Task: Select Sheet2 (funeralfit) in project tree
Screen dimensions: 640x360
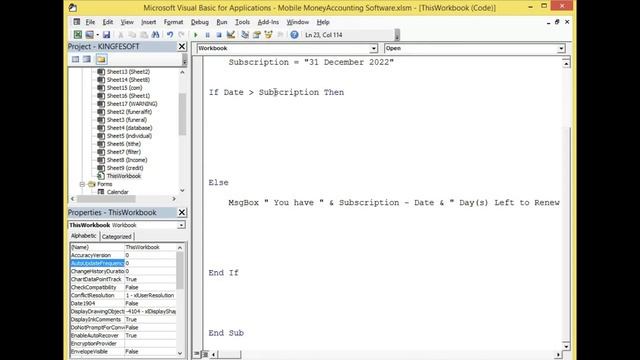Action: 129,112
